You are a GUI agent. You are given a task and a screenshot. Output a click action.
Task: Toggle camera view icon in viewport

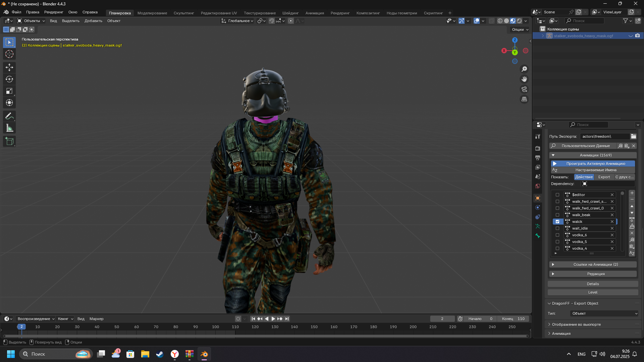[x=524, y=89]
